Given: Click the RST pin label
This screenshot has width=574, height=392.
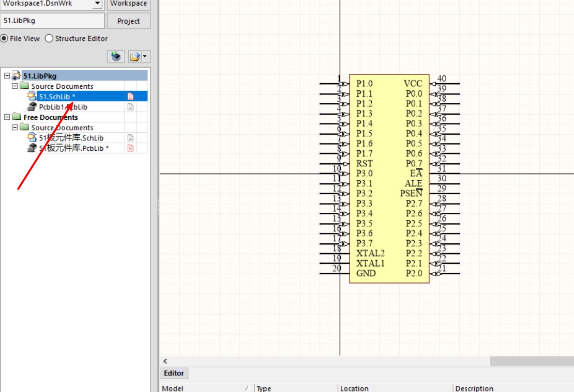Looking at the screenshot, I should pos(364,163).
